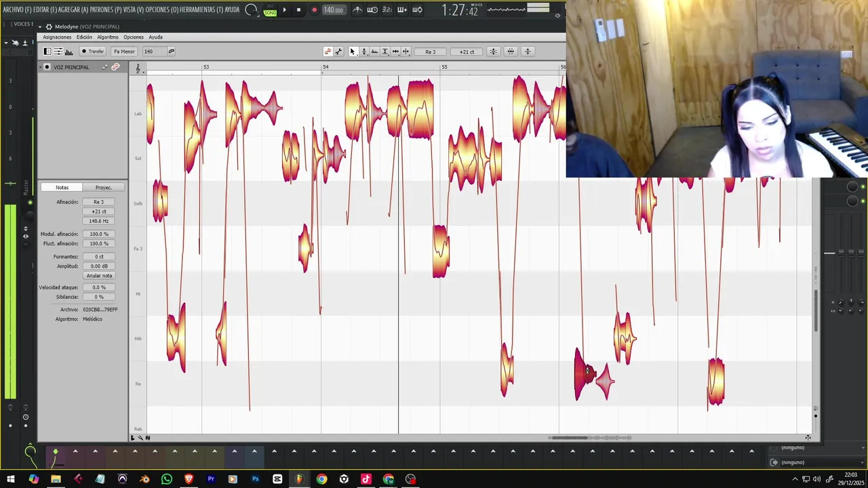This screenshot has height=488, width=868.
Task: Open the note inspector list icon
Action: 58,52
